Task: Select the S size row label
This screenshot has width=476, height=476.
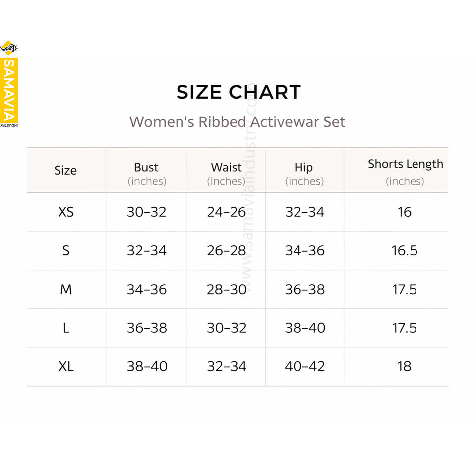Action: [66, 251]
